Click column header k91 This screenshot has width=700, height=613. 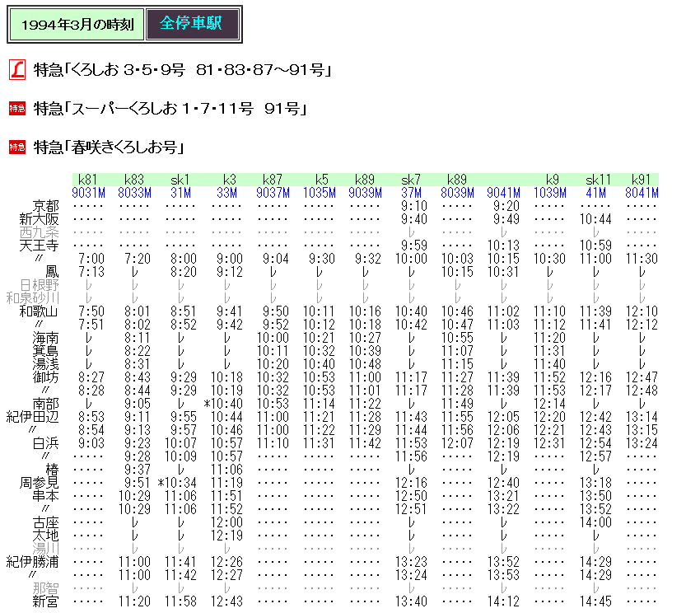tap(641, 180)
